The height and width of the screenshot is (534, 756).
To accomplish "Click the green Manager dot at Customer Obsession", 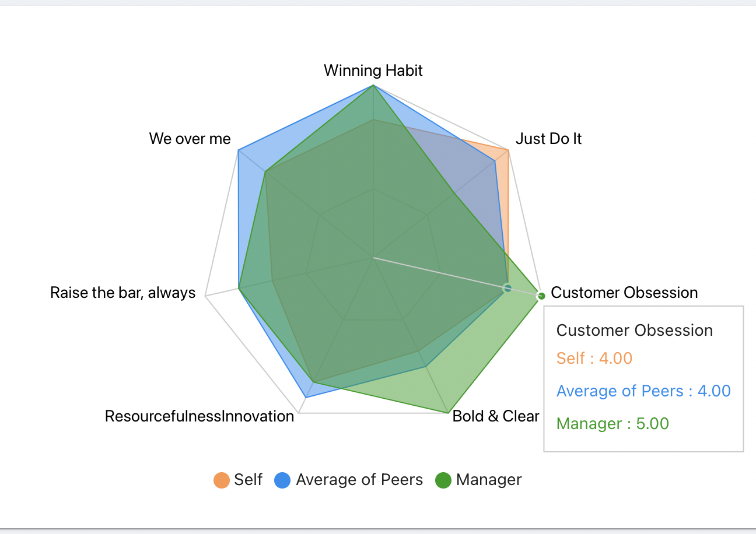I will point(541,296).
